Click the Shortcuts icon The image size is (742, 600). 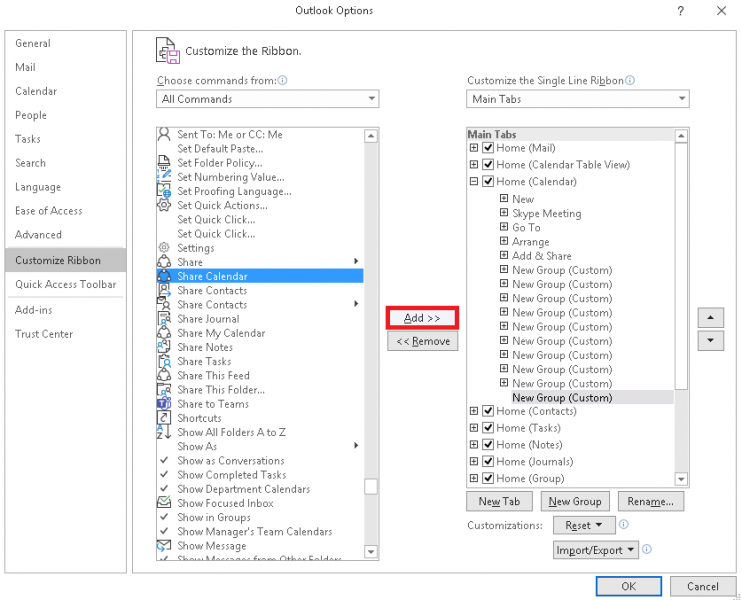coord(164,418)
